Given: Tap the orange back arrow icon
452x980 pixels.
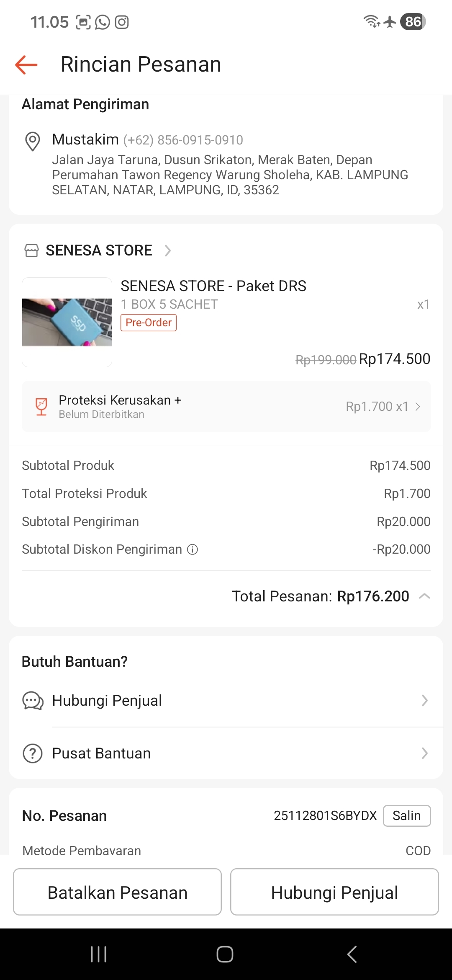Looking at the screenshot, I should pyautogui.click(x=26, y=65).
